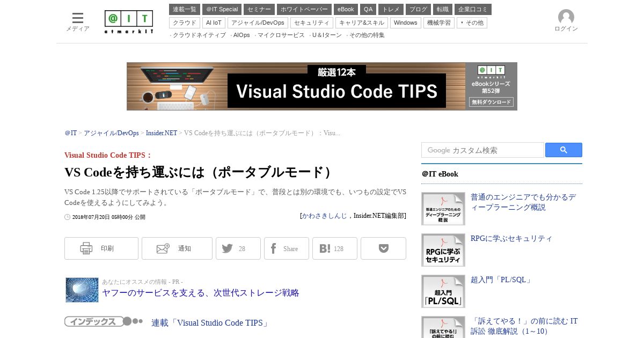Image resolution: width=644 pixels, height=338 pixels.
Task: Open the ブログ nav tab
Action: pyautogui.click(x=418, y=10)
